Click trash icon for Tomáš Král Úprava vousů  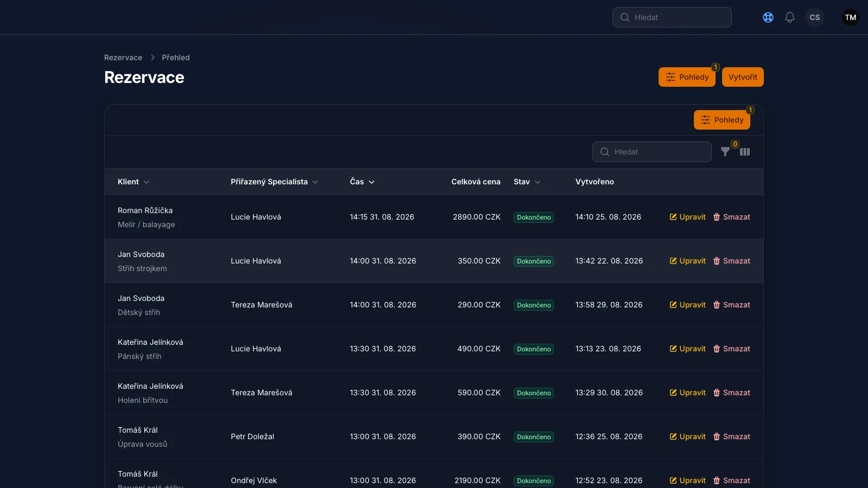pos(717,436)
